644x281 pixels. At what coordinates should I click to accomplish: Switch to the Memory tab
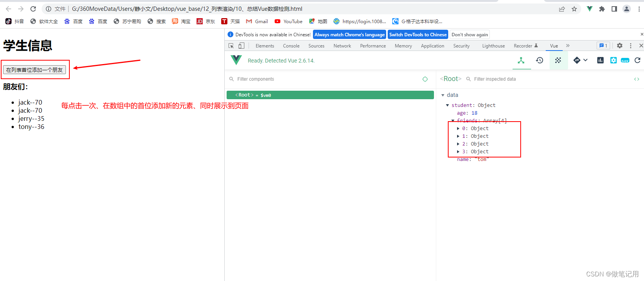point(403,46)
